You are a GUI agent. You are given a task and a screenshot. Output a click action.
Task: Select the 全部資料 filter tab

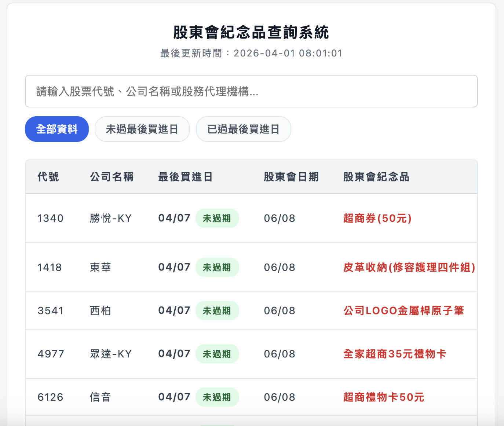[x=57, y=129]
